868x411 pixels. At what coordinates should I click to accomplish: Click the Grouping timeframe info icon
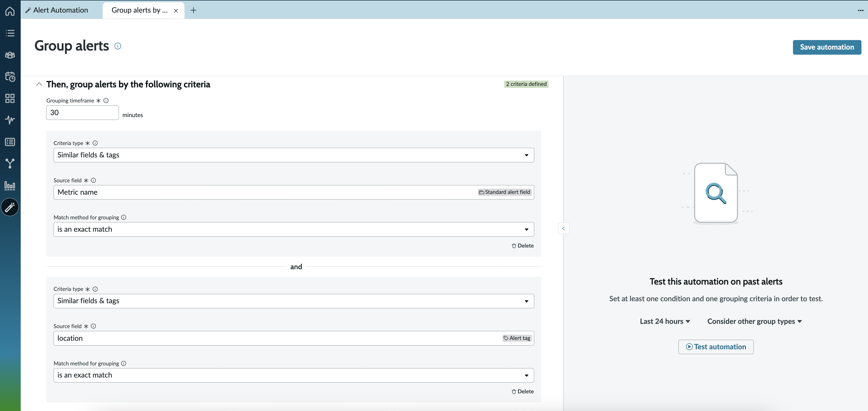(106, 100)
